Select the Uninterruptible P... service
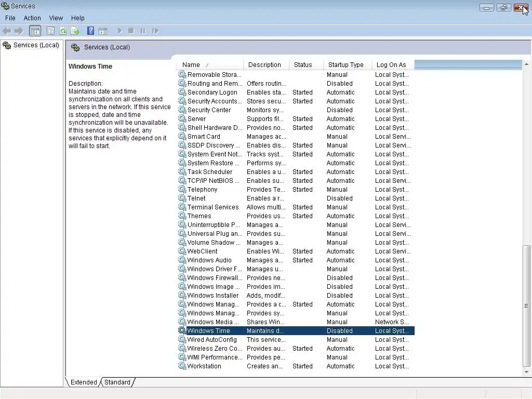The height and width of the screenshot is (399, 532). (296, 224)
